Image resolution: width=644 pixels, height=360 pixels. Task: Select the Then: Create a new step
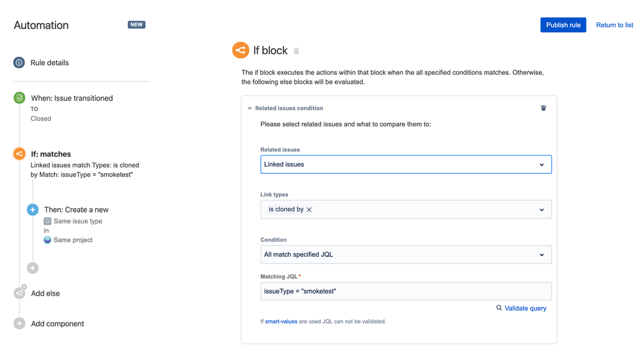(76, 210)
